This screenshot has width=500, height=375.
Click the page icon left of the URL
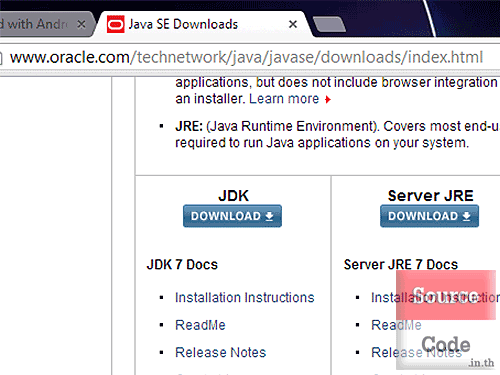[x=1, y=58]
